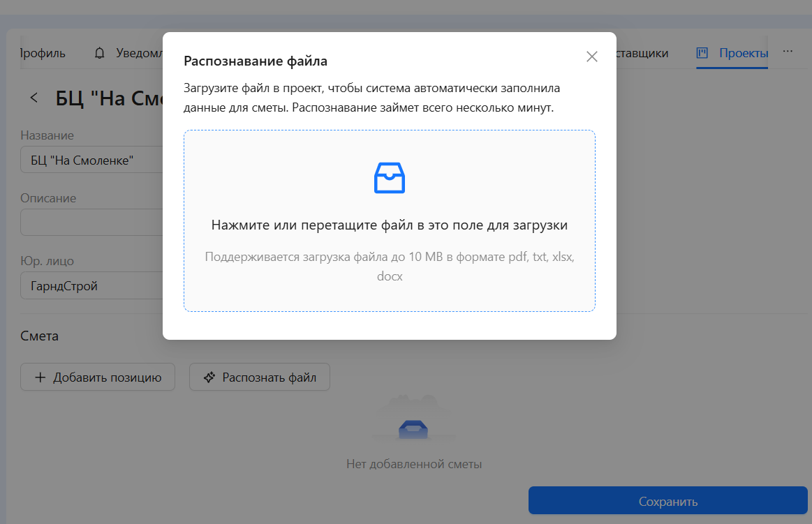
Task: Focus the Название field with БЦ "На Смоленке"
Action: (x=91, y=160)
